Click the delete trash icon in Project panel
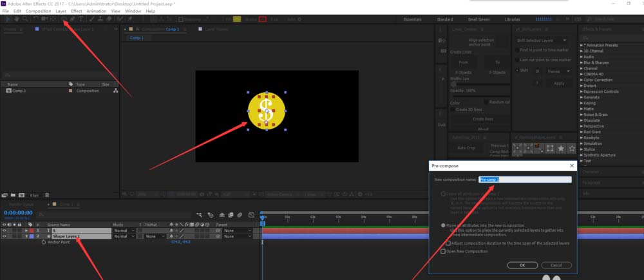 pos(47,195)
